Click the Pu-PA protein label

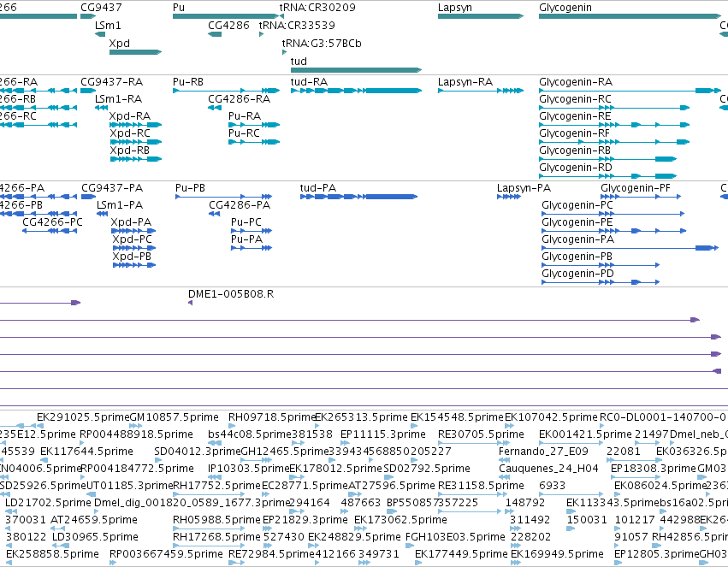pyautogui.click(x=246, y=239)
